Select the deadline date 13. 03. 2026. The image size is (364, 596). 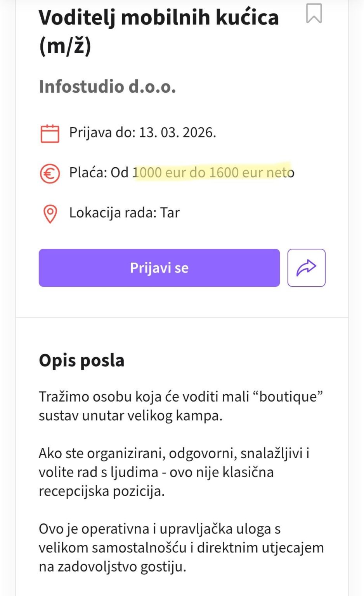pyautogui.click(x=177, y=133)
